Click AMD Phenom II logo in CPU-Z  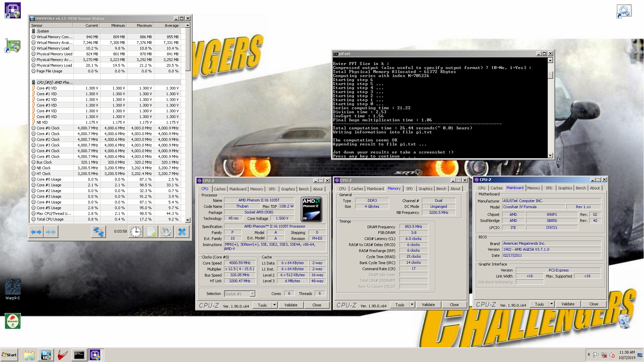pyautogui.click(x=312, y=209)
